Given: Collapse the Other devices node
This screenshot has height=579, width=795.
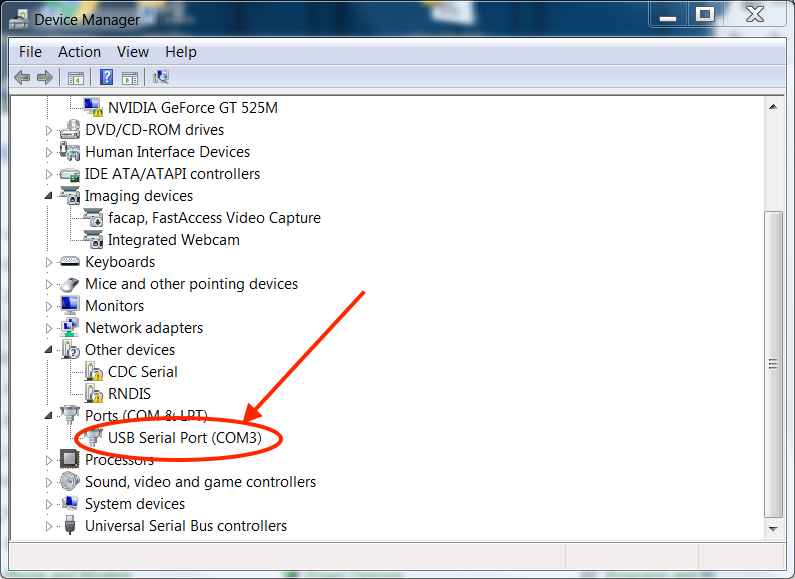Looking at the screenshot, I should 49,350.
